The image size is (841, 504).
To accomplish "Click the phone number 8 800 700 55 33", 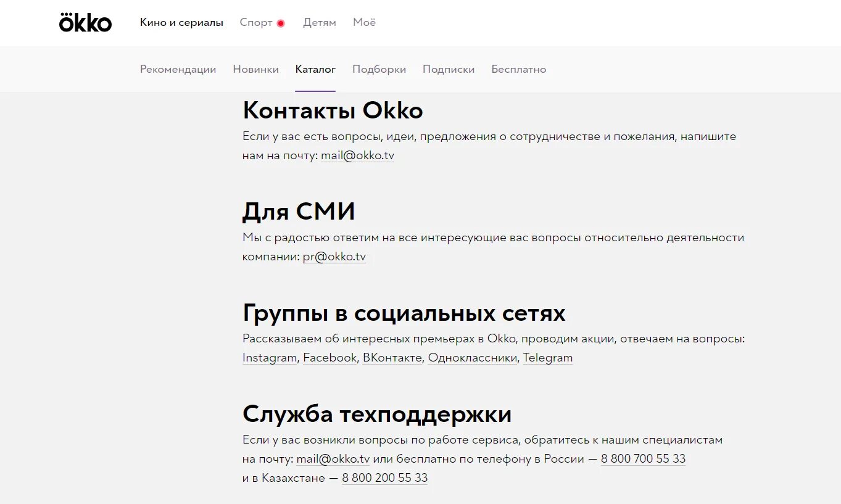I will [x=643, y=459].
